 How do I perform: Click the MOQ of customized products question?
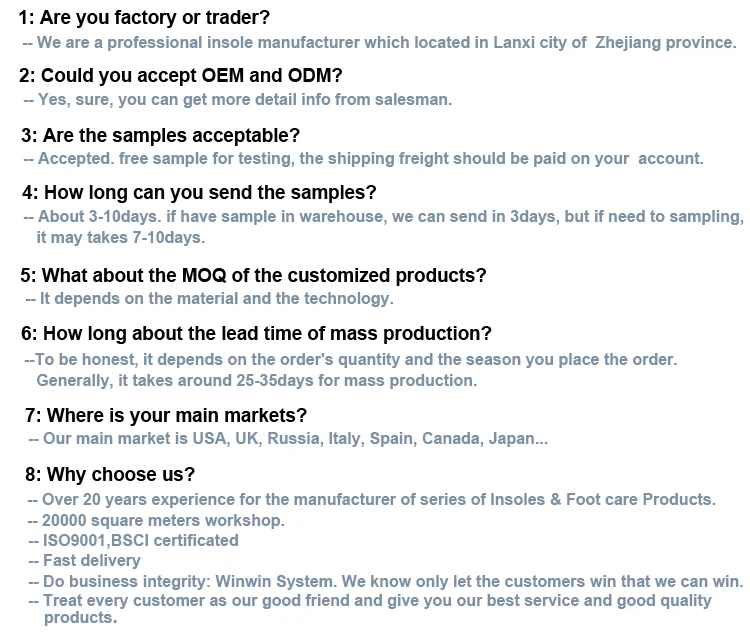(x=253, y=275)
